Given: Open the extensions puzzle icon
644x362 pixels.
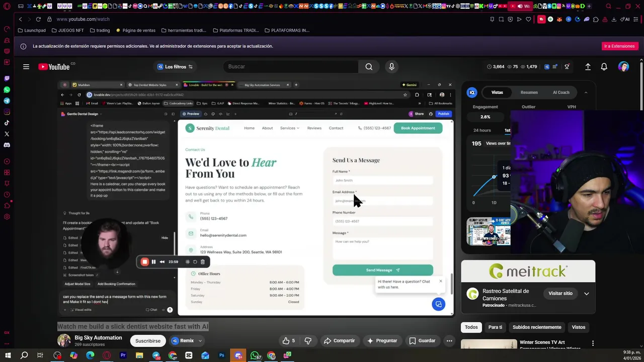Looking at the screenshot, I should (x=596, y=19).
